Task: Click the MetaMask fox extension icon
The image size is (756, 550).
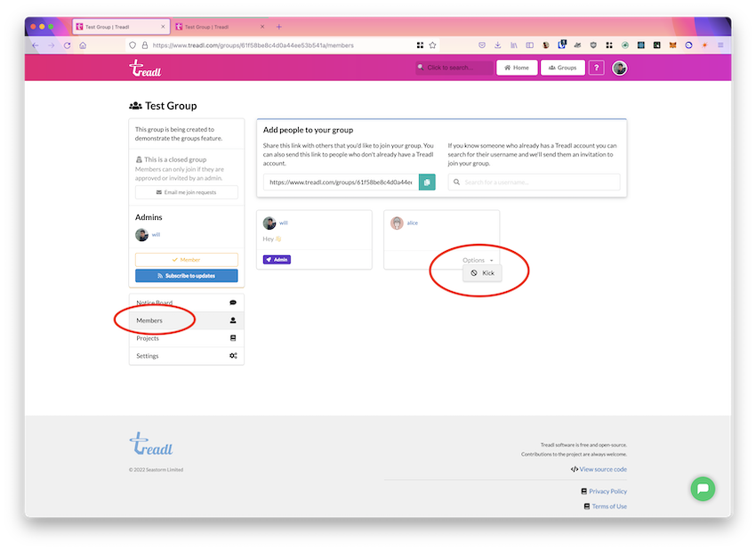Action: click(672, 45)
